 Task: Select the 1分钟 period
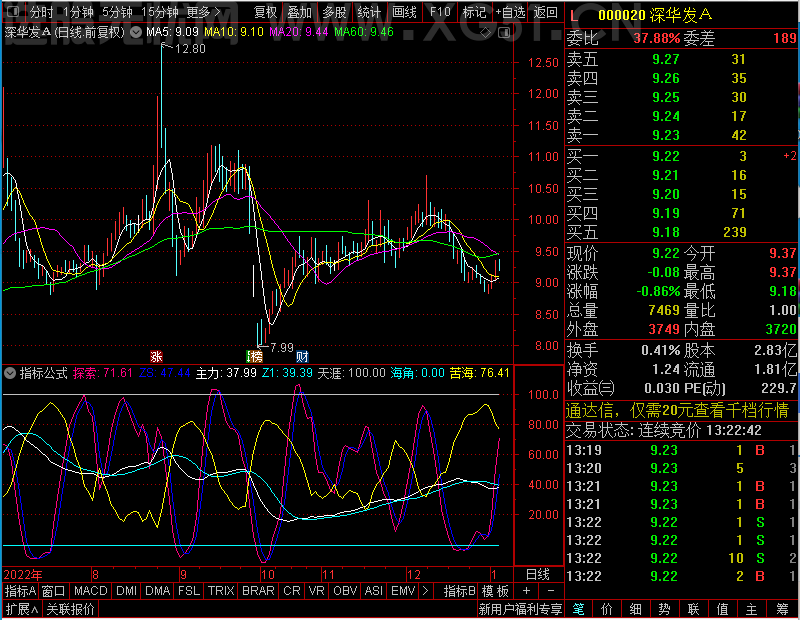click(x=78, y=12)
